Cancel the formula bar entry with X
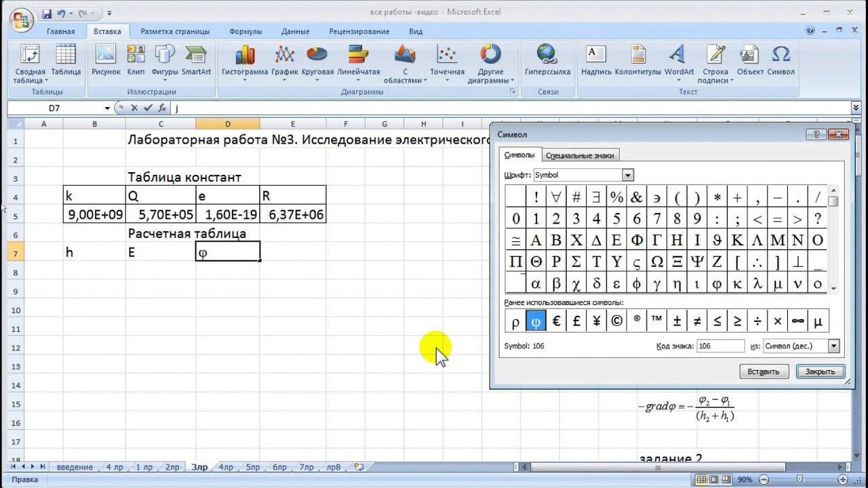Image resolution: width=868 pixels, height=488 pixels. tap(134, 108)
